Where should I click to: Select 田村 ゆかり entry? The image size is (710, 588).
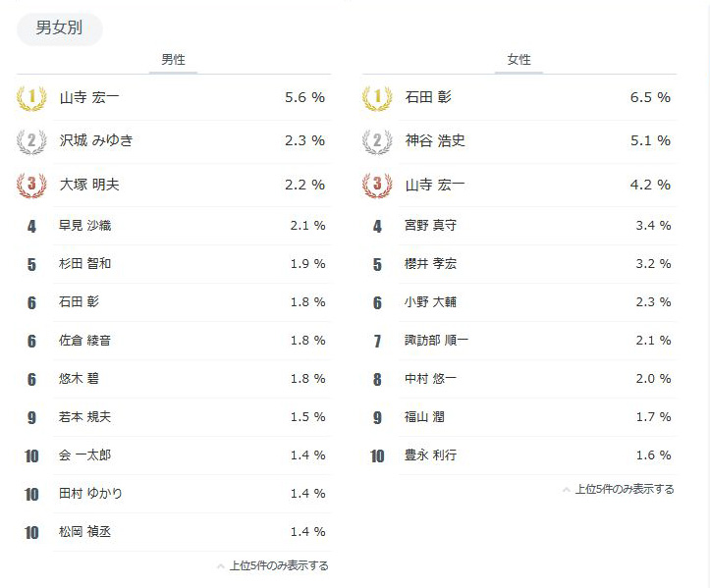pyautogui.click(x=91, y=494)
